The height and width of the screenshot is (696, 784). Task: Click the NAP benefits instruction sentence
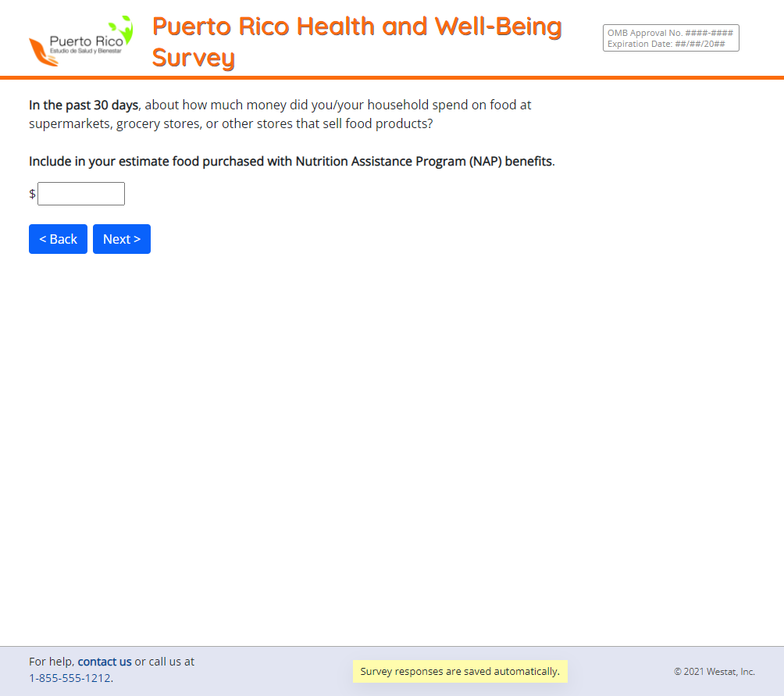pyautogui.click(x=292, y=162)
